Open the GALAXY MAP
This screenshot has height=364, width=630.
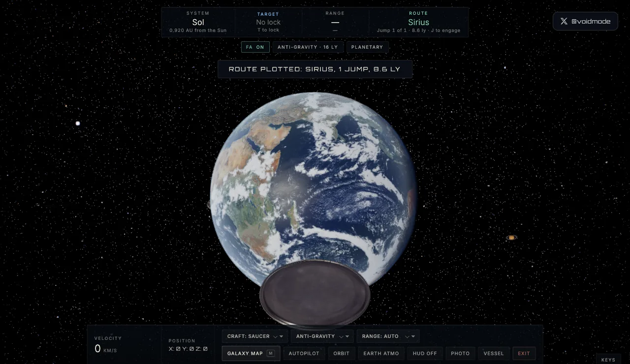pyautogui.click(x=251, y=353)
